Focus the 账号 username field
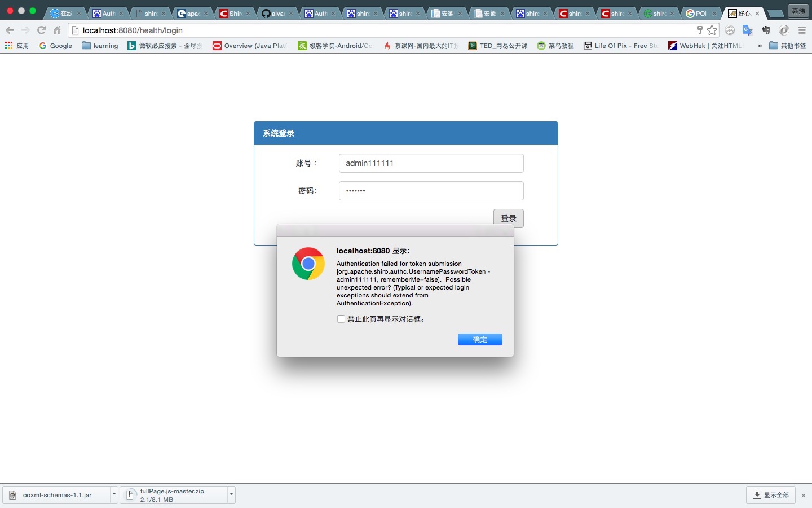This screenshot has height=508, width=812. 431,163
